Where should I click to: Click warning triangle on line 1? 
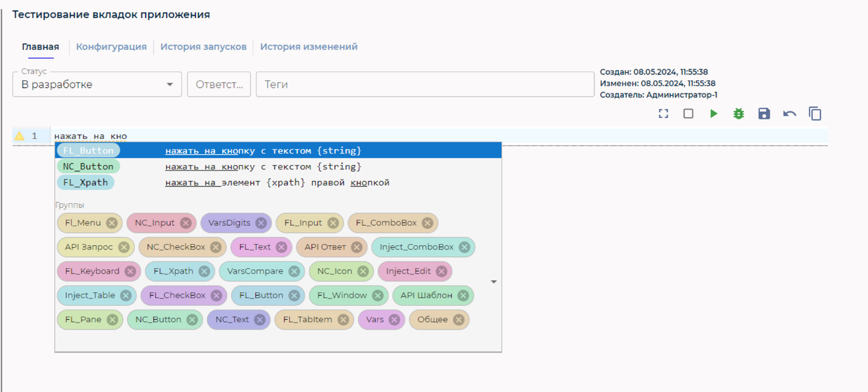pos(19,136)
